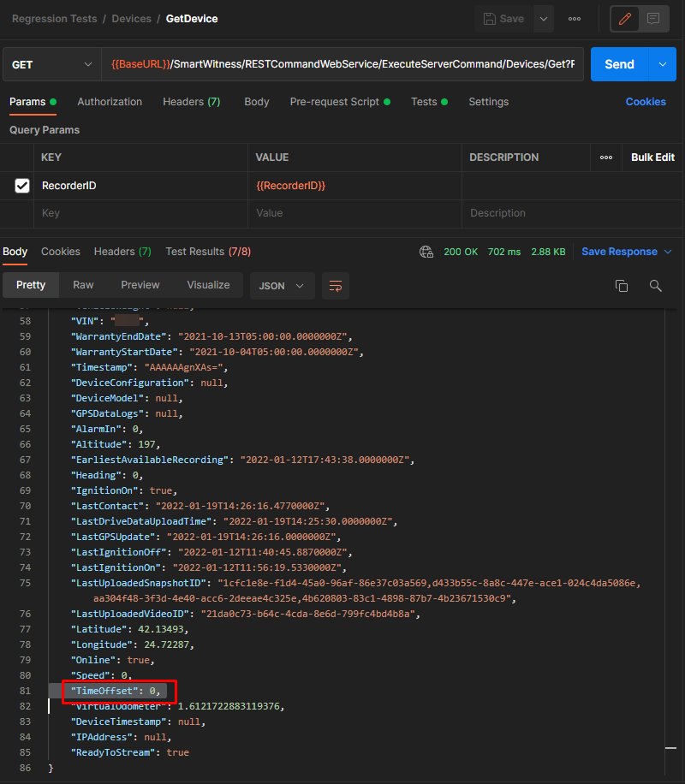Copy the response body using copy icon
The width and height of the screenshot is (685, 784).
point(622,285)
